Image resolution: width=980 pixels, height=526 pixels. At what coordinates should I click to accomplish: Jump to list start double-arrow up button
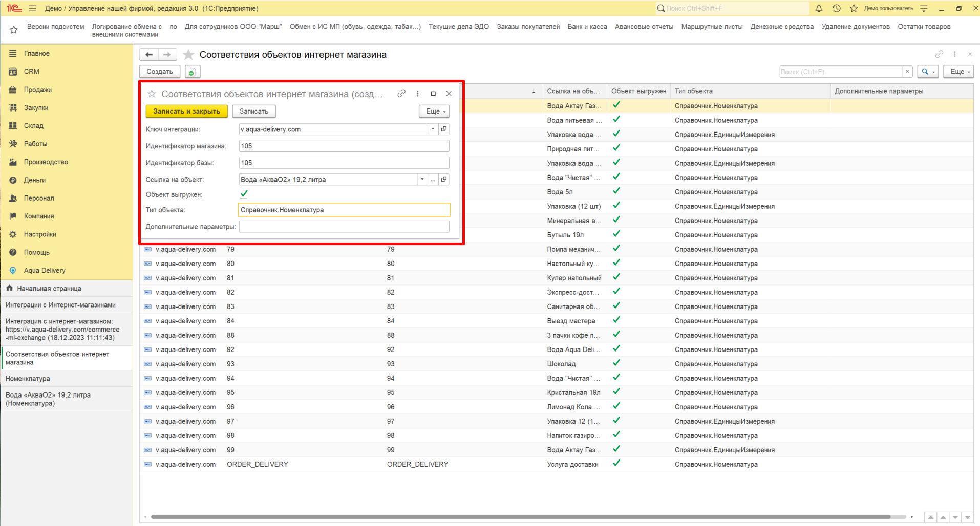[x=930, y=517]
